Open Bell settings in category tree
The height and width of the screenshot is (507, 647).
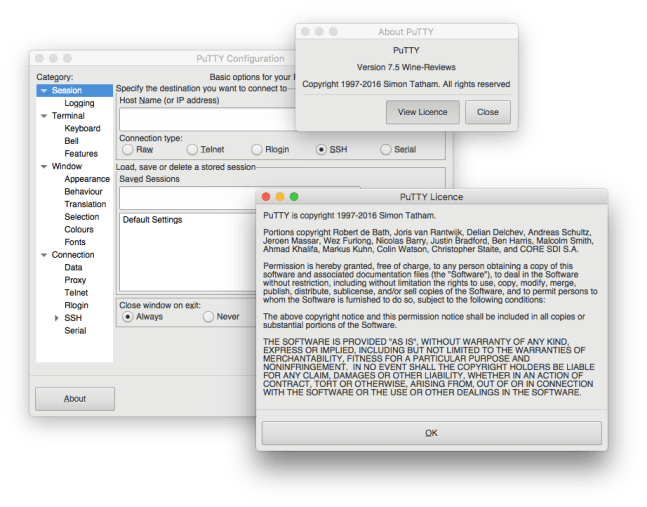tap(71, 141)
